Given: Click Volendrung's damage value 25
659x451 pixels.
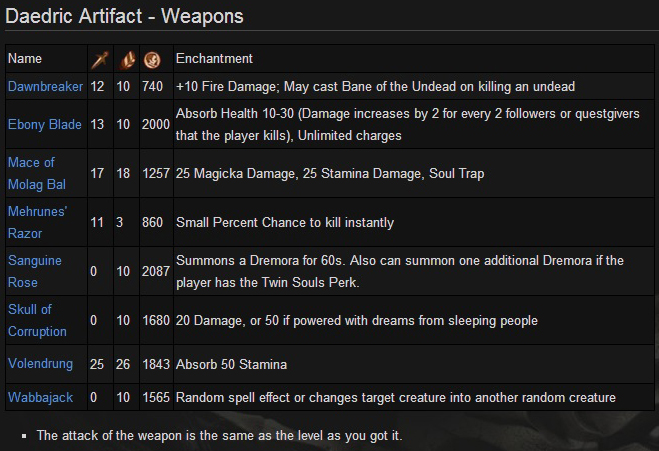Looking at the screenshot, I should 97,362.
